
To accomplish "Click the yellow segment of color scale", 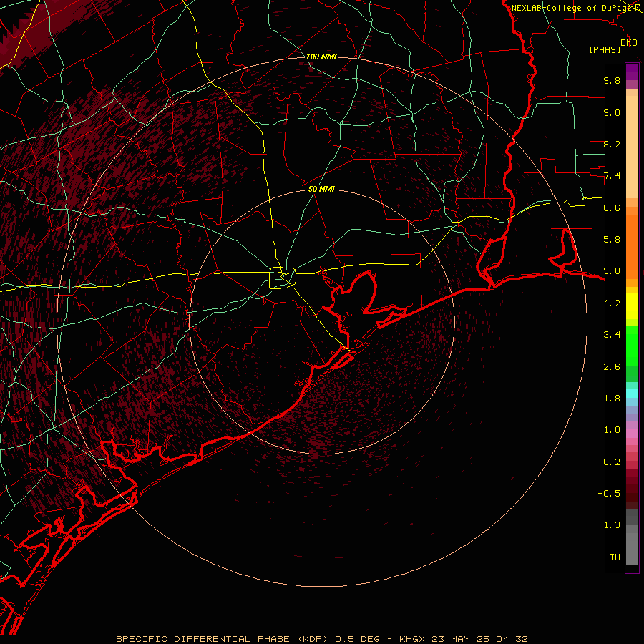I will tap(632, 306).
